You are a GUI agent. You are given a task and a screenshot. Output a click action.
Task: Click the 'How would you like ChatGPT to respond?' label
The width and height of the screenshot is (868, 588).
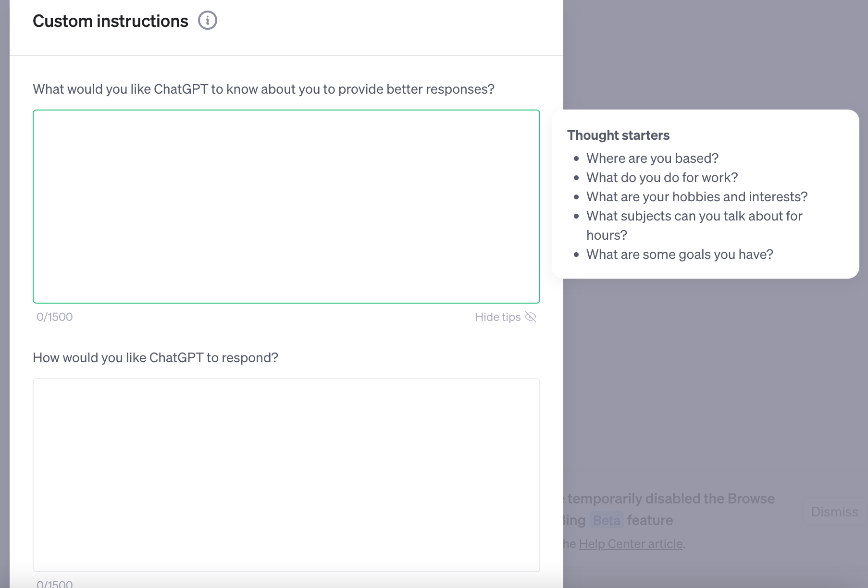tap(155, 358)
